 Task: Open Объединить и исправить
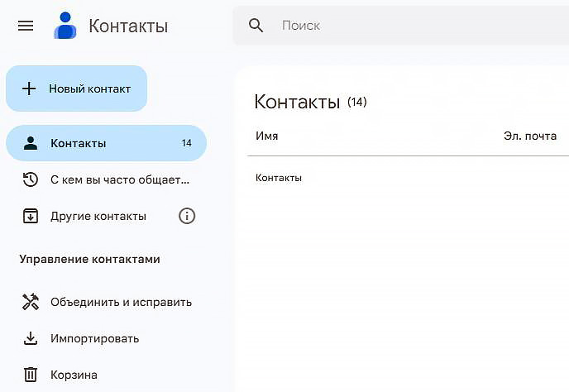coord(107,302)
